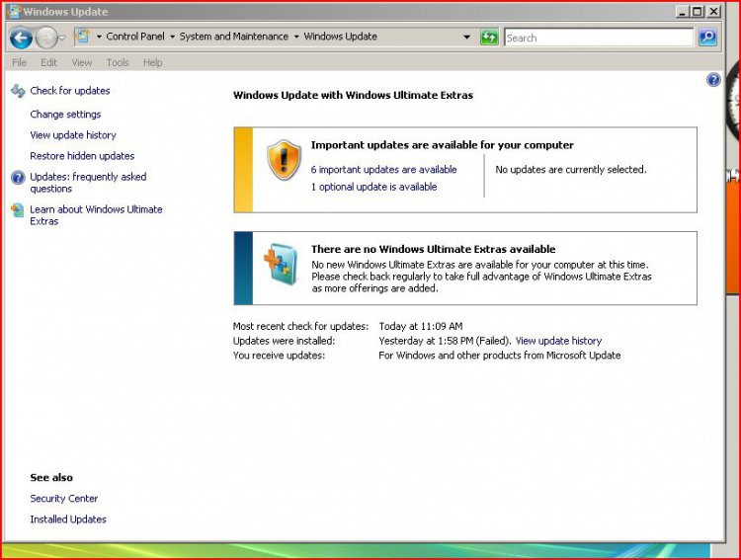741x560 pixels.
Task: Click 'Important updates are available for your computer' heading
Action: [443, 145]
